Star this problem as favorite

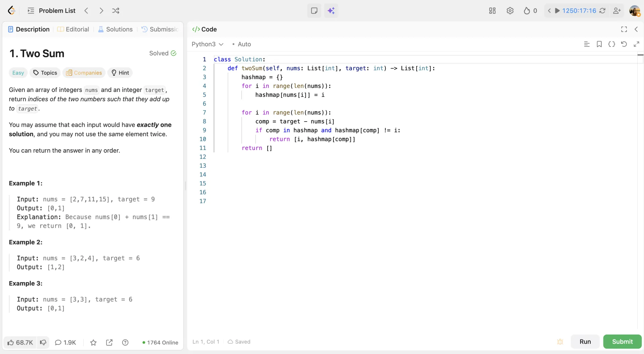point(94,342)
